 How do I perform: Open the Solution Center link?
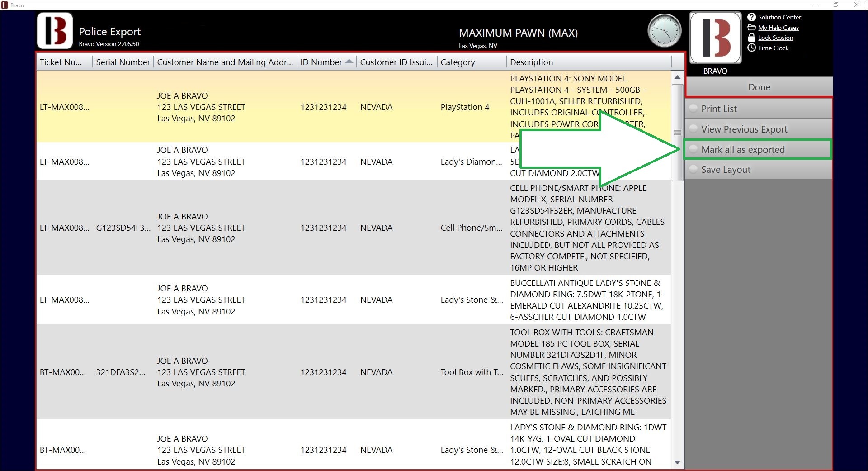[x=779, y=17]
